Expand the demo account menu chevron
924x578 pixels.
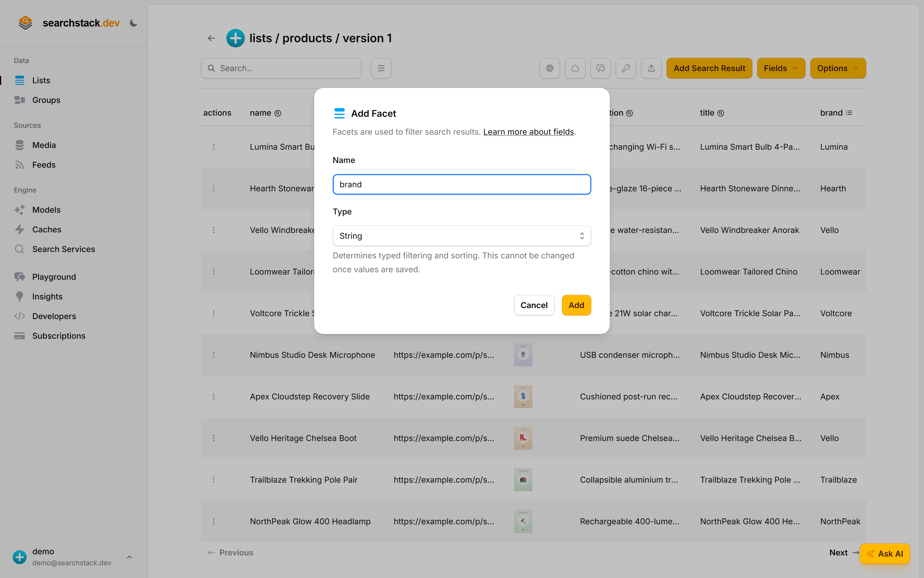click(x=129, y=557)
